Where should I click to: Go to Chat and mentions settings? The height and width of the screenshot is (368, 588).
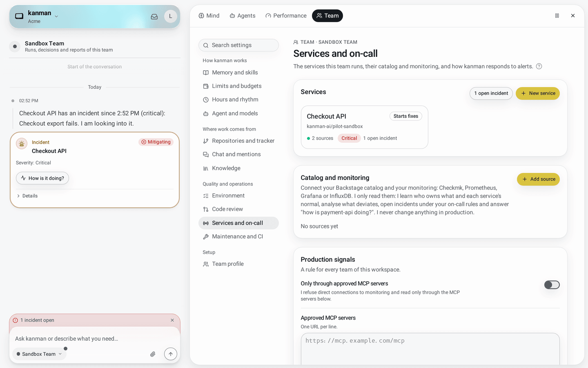(238, 154)
